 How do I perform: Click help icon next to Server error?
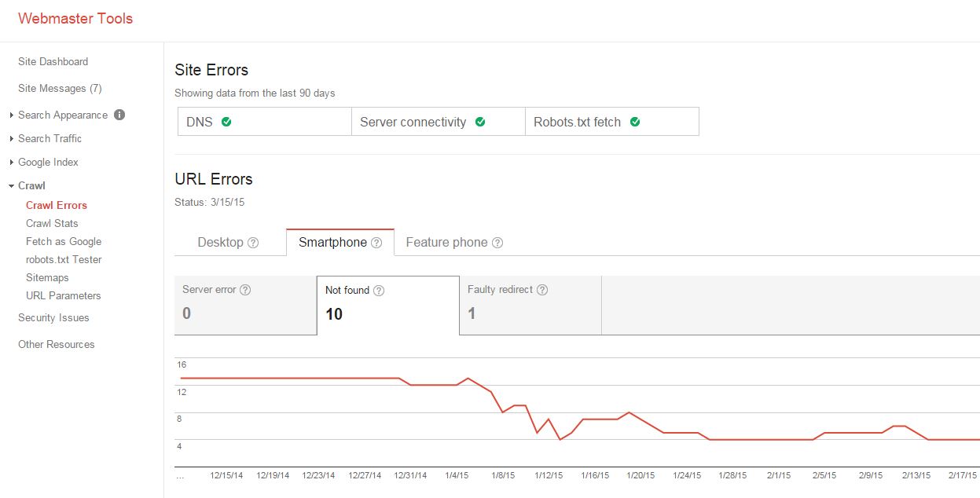pyautogui.click(x=245, y=290)
